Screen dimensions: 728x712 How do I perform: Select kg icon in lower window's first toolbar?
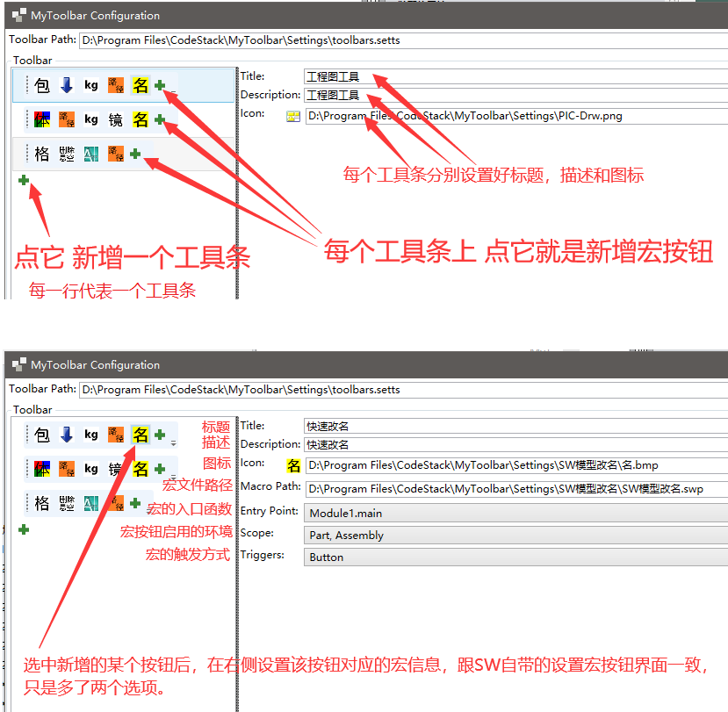click(91, 435)
